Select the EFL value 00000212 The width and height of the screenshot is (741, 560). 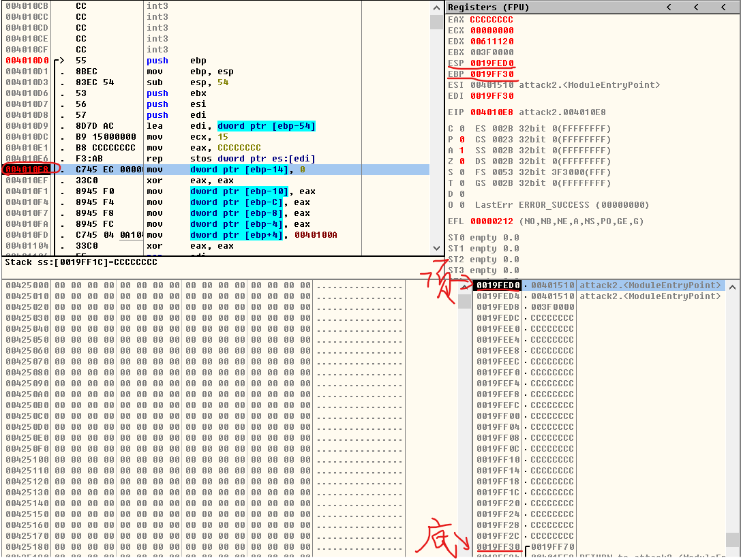click(492, 221)
